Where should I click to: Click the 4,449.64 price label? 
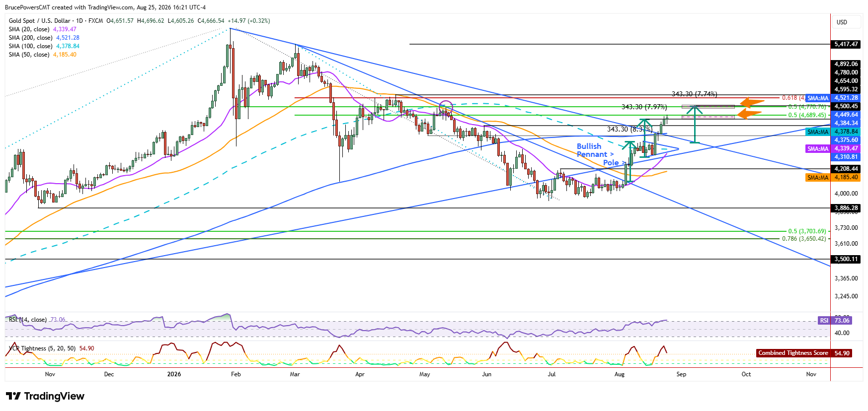846,115
